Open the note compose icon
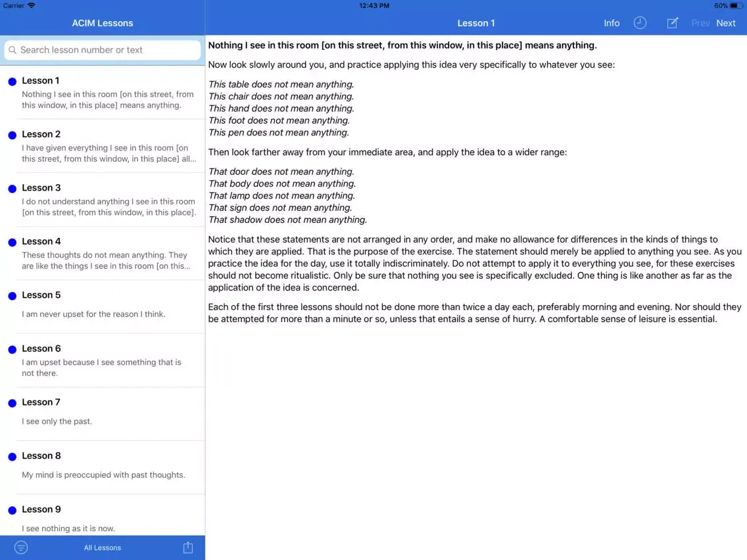 pos(672,23)
